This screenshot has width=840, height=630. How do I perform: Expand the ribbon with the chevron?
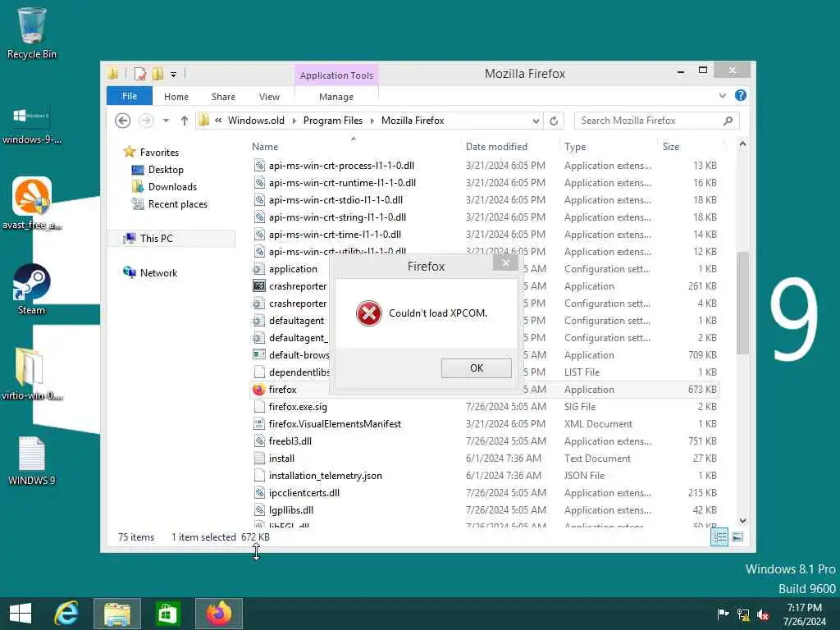(x=722, y=96)
